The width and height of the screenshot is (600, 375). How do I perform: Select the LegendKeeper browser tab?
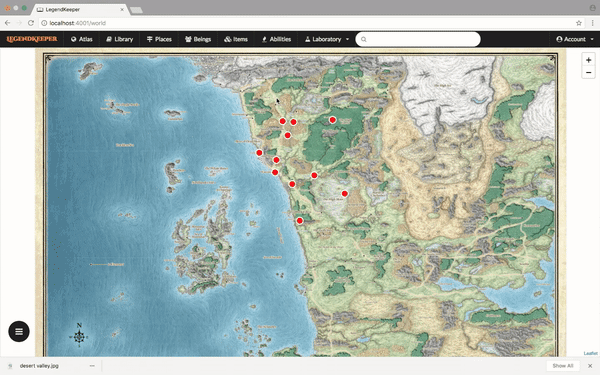(80, 10)
